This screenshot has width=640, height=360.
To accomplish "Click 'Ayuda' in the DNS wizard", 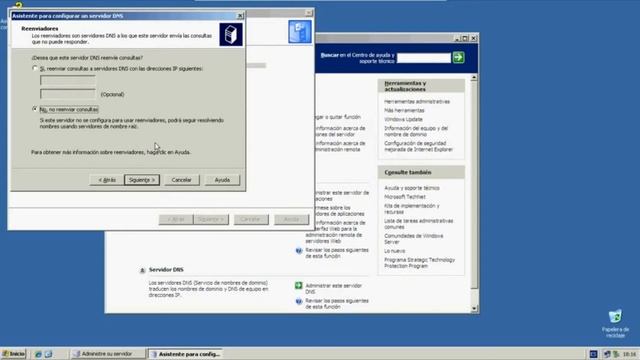I will click(222, 180).
